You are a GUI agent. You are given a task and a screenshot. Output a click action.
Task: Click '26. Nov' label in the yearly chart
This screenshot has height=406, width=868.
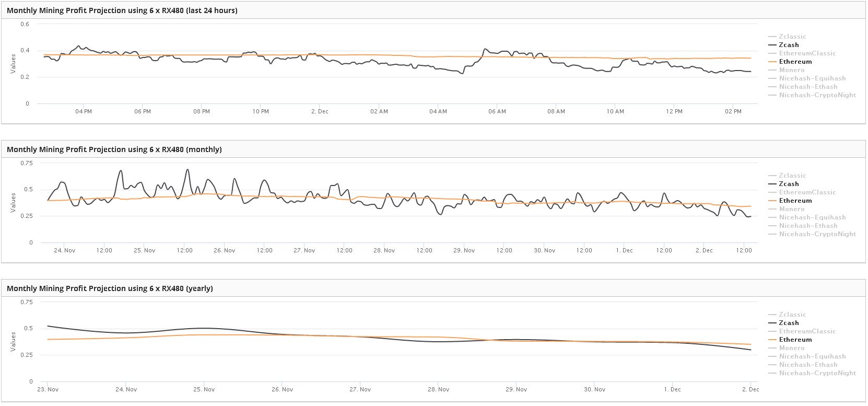[x=282, y=390]
